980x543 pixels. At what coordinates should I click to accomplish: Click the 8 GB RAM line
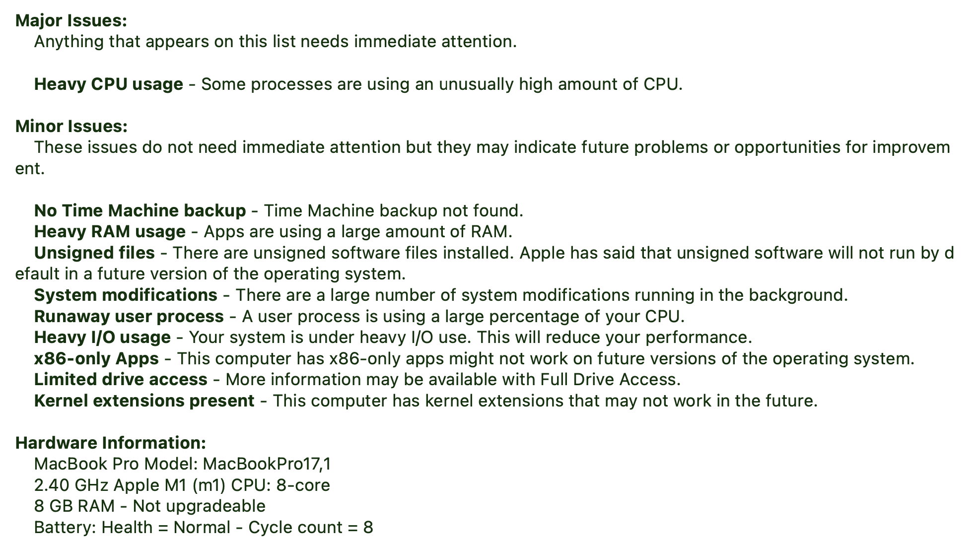[149, 506]
